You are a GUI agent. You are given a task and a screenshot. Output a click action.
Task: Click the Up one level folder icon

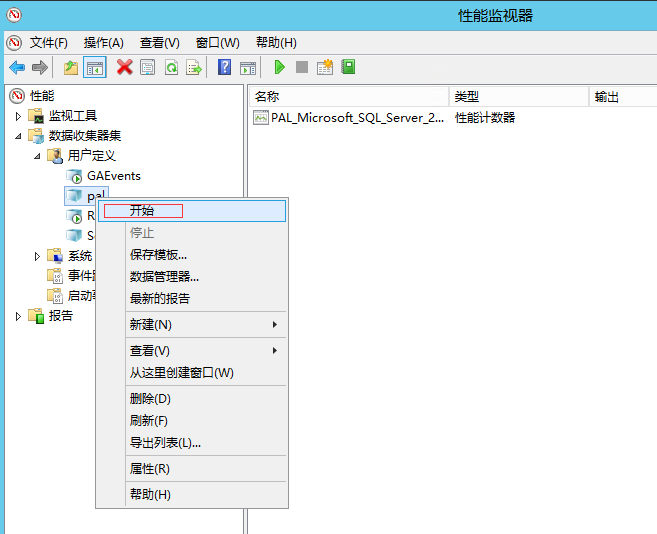(71, 67)
